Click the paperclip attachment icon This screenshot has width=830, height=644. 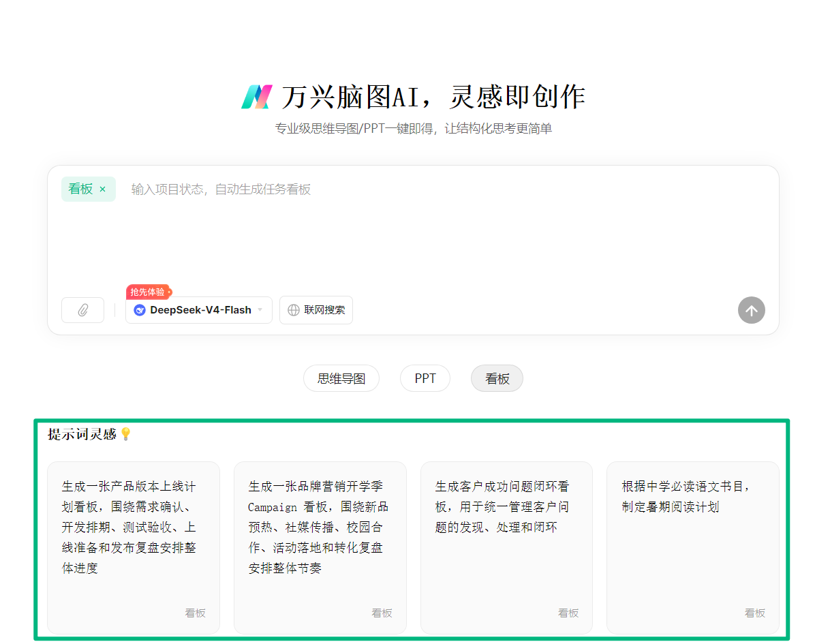[82, 310]
